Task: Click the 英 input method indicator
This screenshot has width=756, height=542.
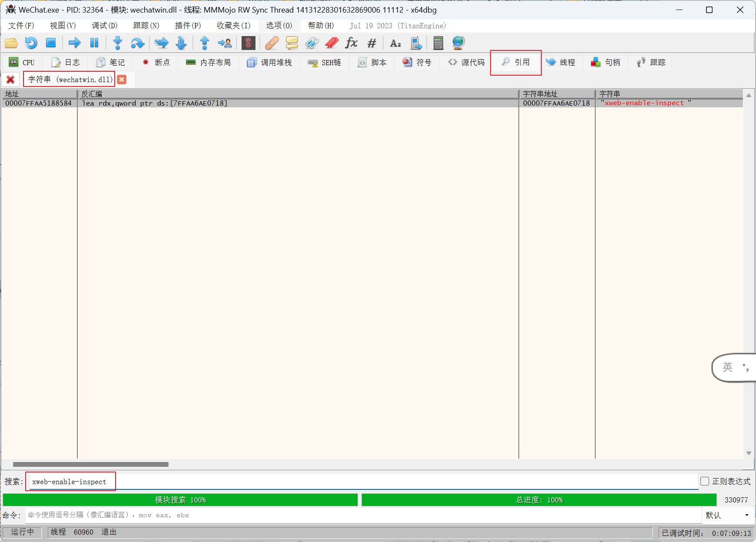Action: (728, 368)
